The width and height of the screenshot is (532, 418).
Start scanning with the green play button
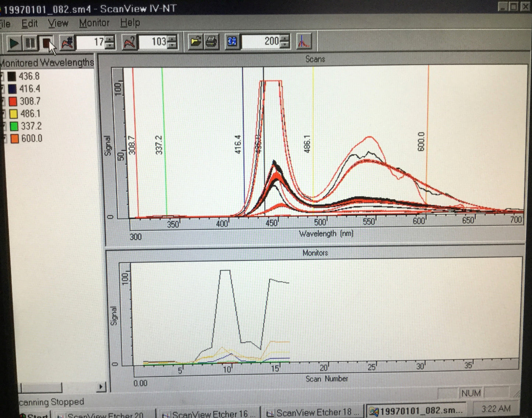pyautogui.click(x=13, y=43)
